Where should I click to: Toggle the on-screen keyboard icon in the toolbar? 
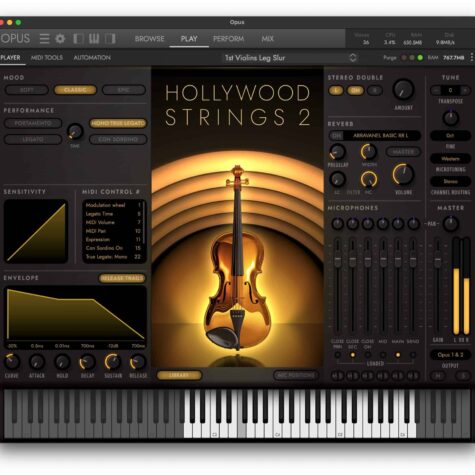[94, 39]
